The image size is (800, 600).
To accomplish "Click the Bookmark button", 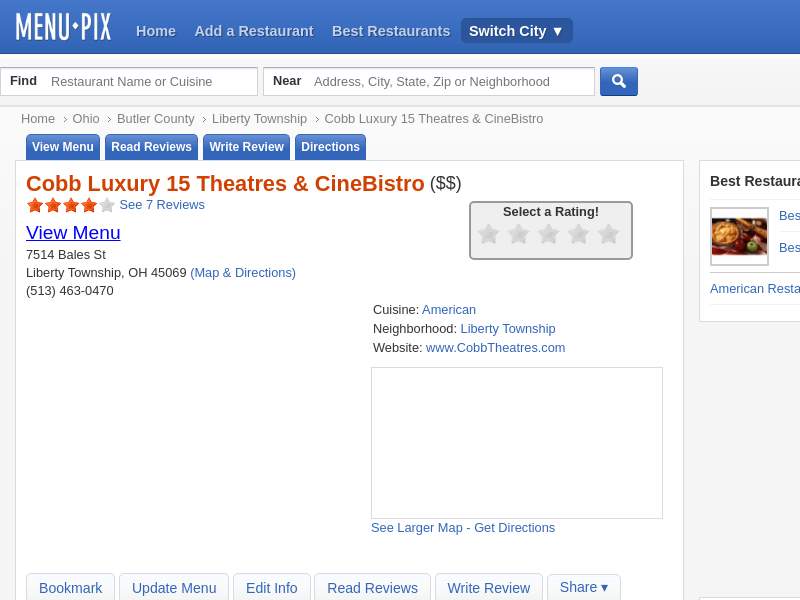I will click(x=70, y=587).
